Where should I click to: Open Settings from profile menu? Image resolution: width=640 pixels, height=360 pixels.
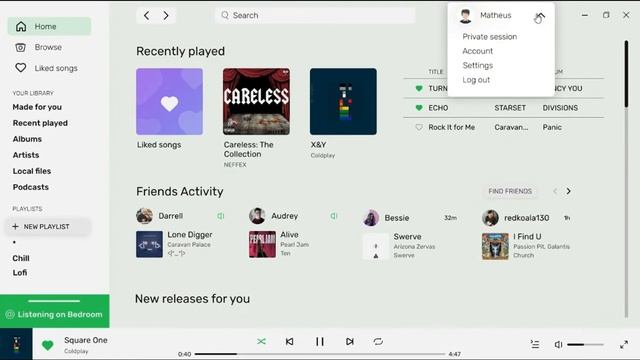click(x=478, y=65)
